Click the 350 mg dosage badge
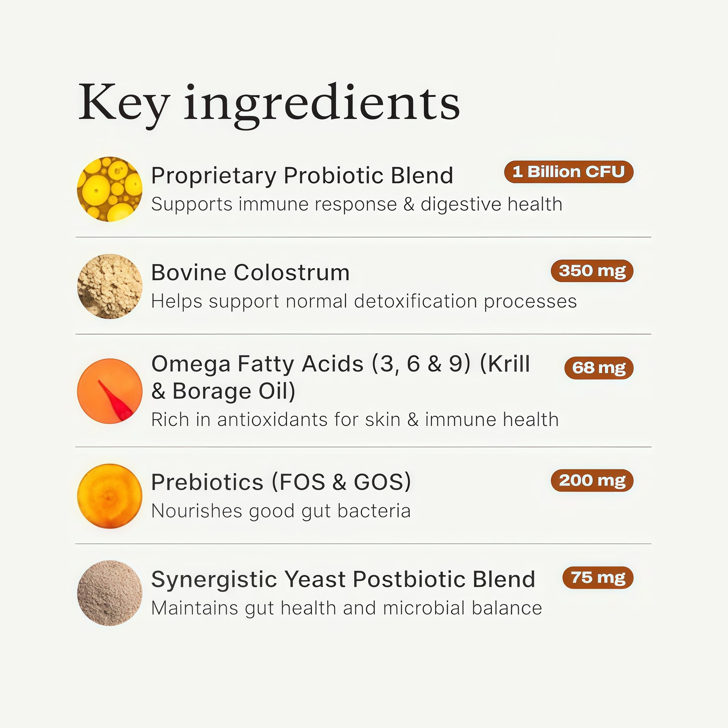 coord(592,270)
